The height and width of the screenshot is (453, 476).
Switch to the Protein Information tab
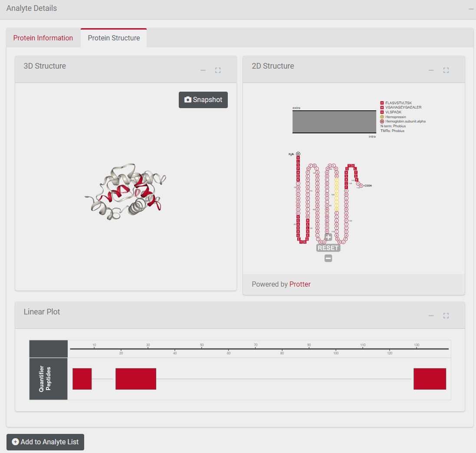[43, 38]
